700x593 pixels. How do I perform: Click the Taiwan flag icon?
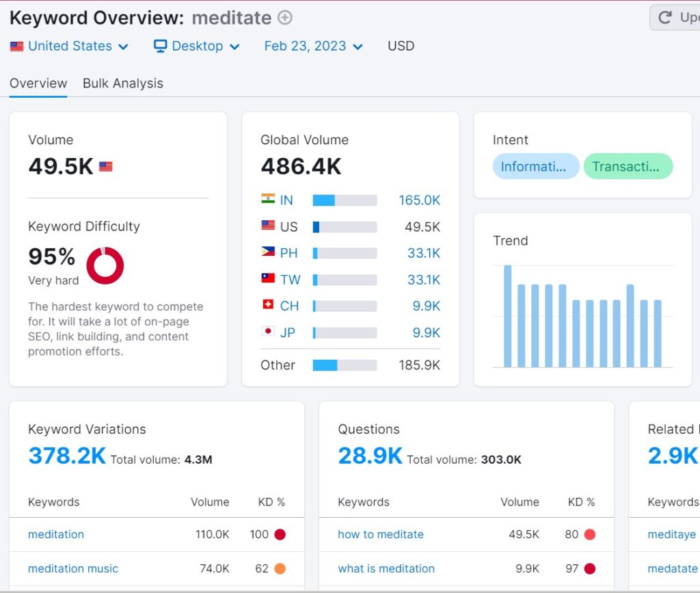click(x=268, y=279)
